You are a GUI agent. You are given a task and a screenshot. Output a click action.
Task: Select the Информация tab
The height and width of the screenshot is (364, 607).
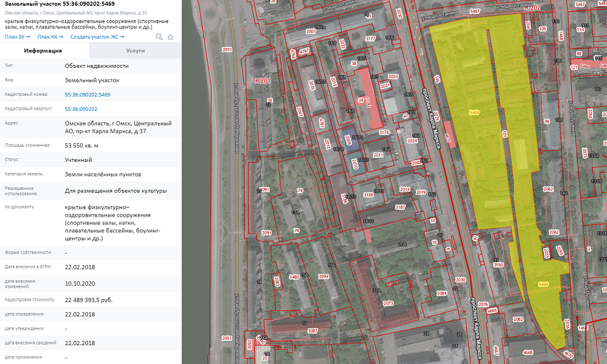click(x=44, y=51)
